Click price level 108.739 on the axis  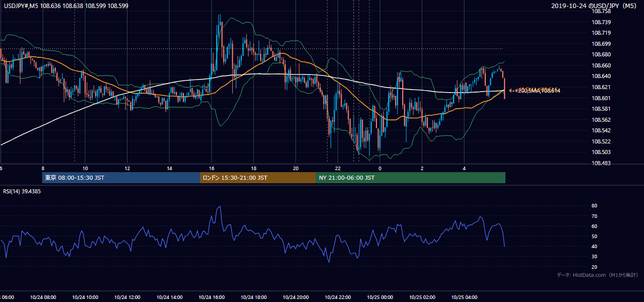point(601,22)
